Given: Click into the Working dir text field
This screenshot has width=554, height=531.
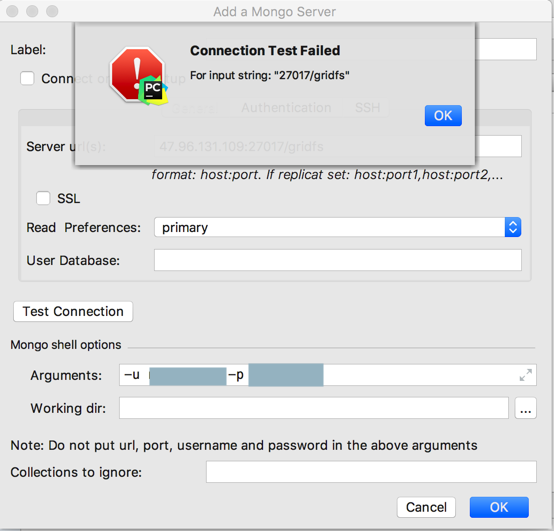Looking at the screenshot, I should (x=314, y=408).
